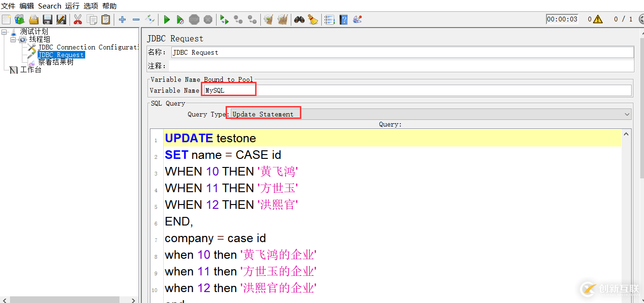Click the Save test plan floppy icon

tap(48, 20)
